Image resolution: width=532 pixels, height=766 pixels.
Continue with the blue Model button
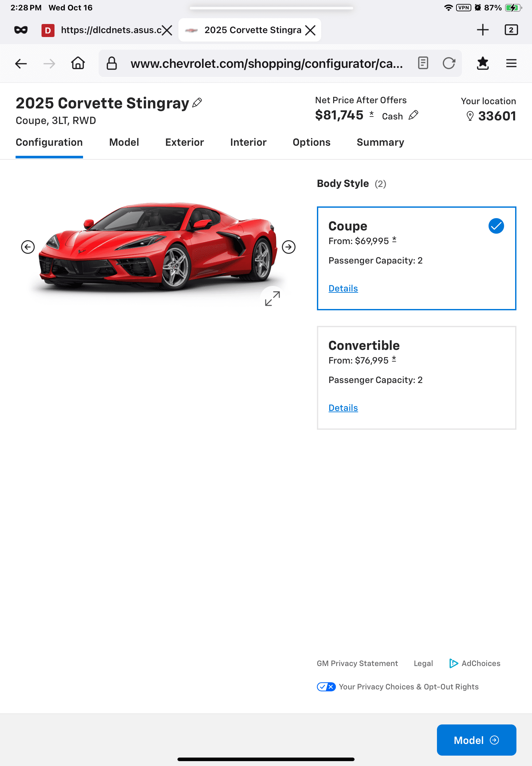[476, 740]
